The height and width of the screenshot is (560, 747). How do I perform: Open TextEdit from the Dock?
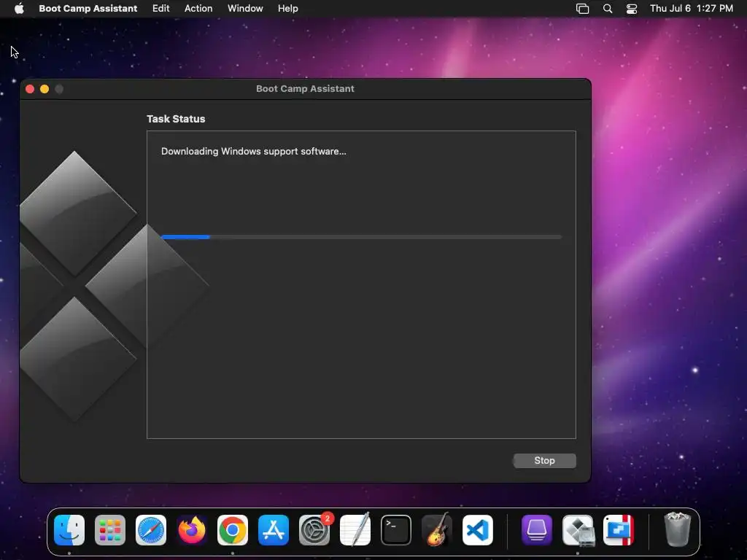pyautogui.click(x=355, y=530)
